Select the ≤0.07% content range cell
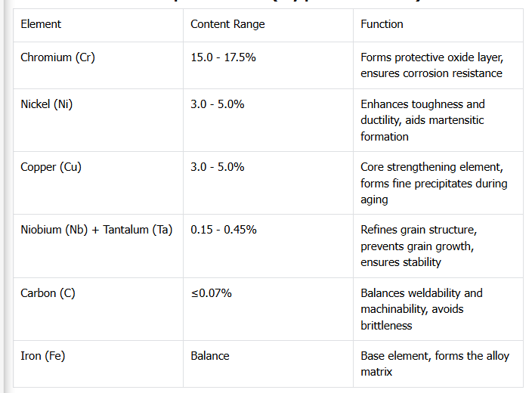Viewport: 532px width, 393px height. (x=211, y=293)
